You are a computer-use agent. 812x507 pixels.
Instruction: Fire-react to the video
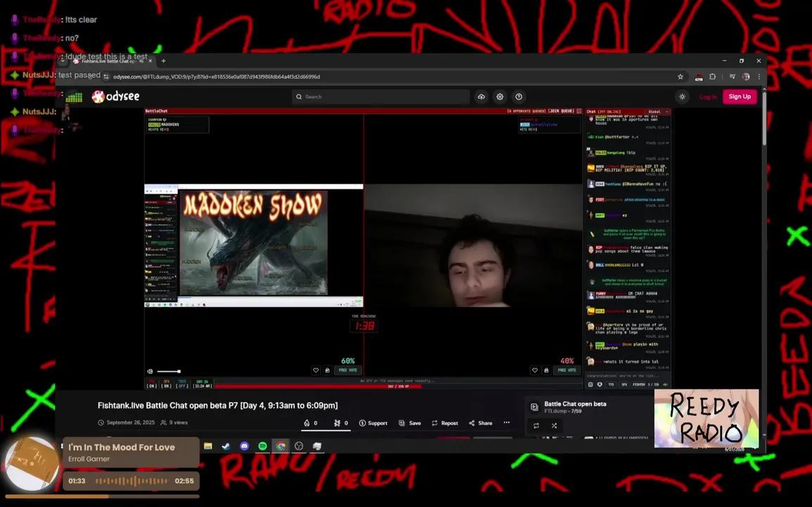click(x=311, y=423)
